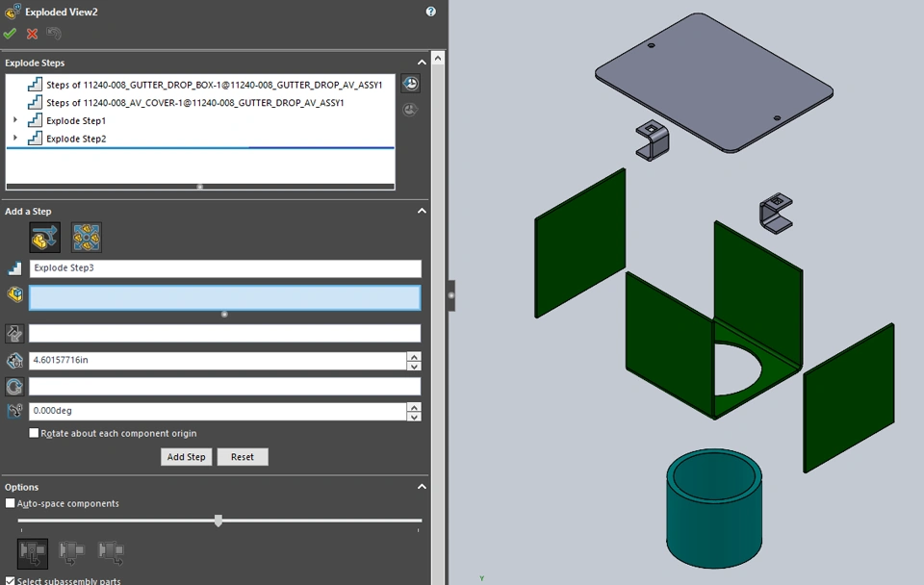The width and height of the screenshot is (924, 585).
Task: Click the explode direction field
Action: click(x=225, y=334)
